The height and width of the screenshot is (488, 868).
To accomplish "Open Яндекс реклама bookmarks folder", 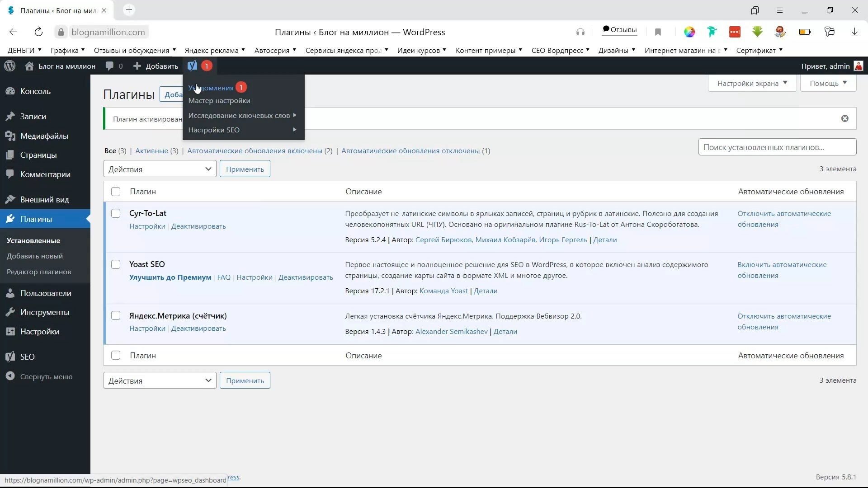I will tap(215, 50).
